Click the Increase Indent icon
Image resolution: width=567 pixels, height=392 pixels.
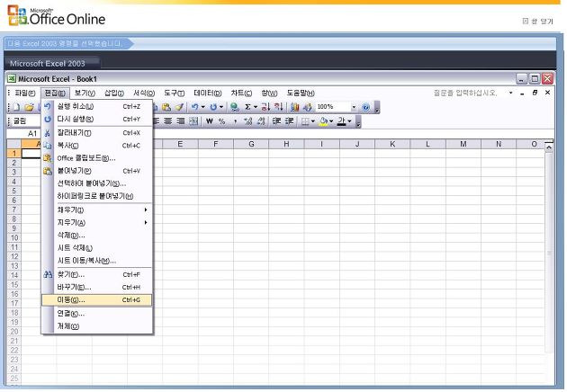coord(289,121)
